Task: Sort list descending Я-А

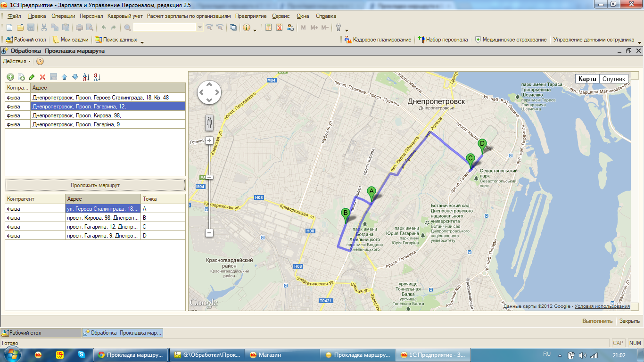Action: pyautogui.click(x=97, y=77)
